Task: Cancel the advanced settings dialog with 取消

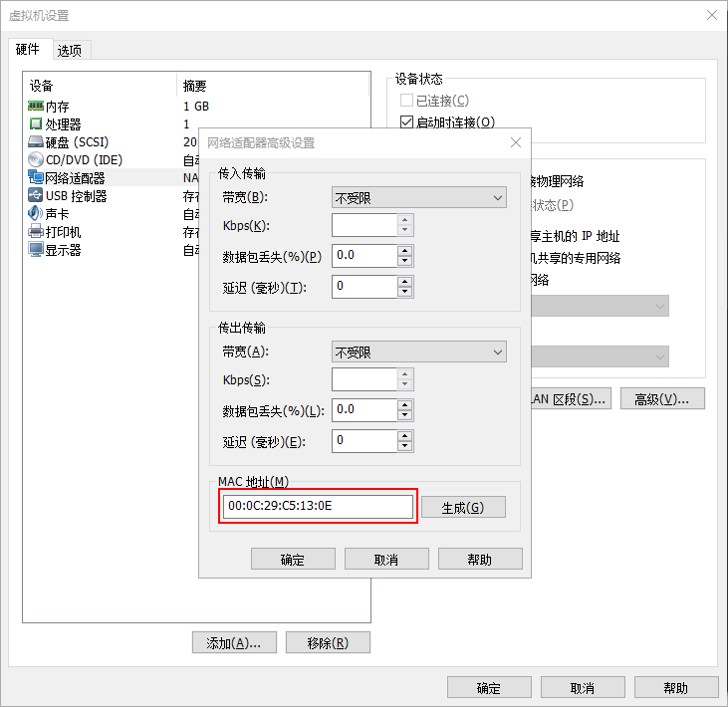Action: (386, 559)
